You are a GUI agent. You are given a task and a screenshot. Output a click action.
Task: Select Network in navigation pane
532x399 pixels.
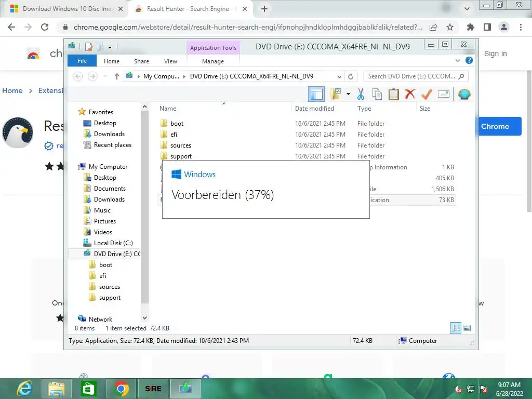100,320
